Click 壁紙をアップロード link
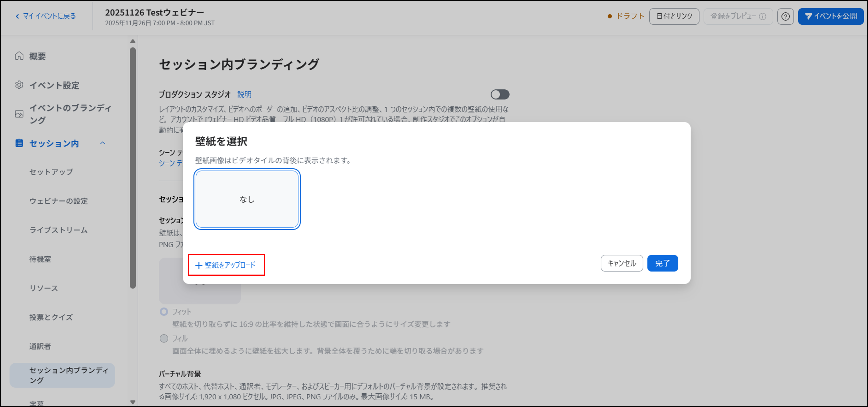868x407 pixels. pos(226,265)
